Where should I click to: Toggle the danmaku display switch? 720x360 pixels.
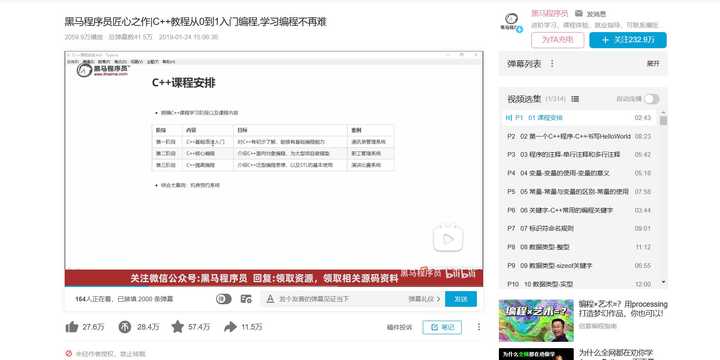(224, 299)
